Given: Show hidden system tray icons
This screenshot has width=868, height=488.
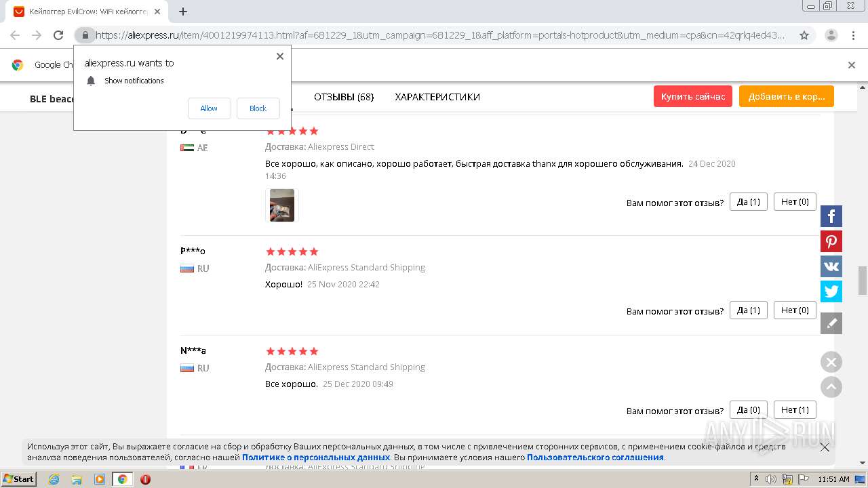Looking at the screenshot, I should pos(757,479).
